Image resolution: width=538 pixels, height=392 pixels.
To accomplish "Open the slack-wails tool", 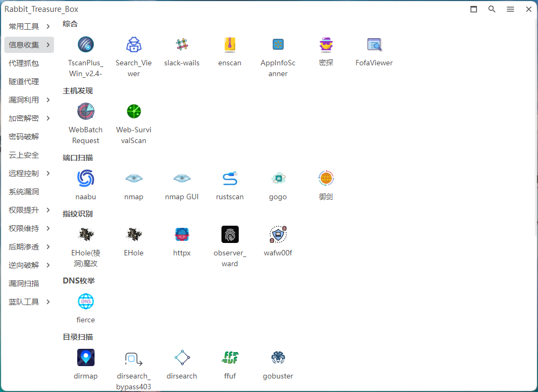I will [x=182, y=45].
